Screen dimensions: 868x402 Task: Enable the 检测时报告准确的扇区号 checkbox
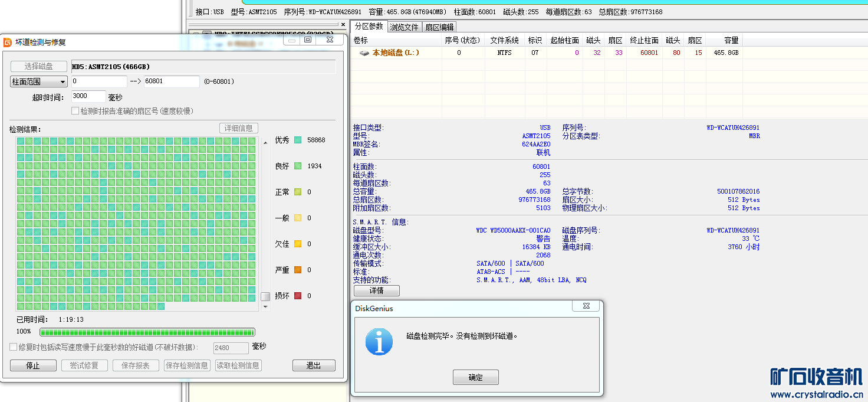click(x=75, y=111)
